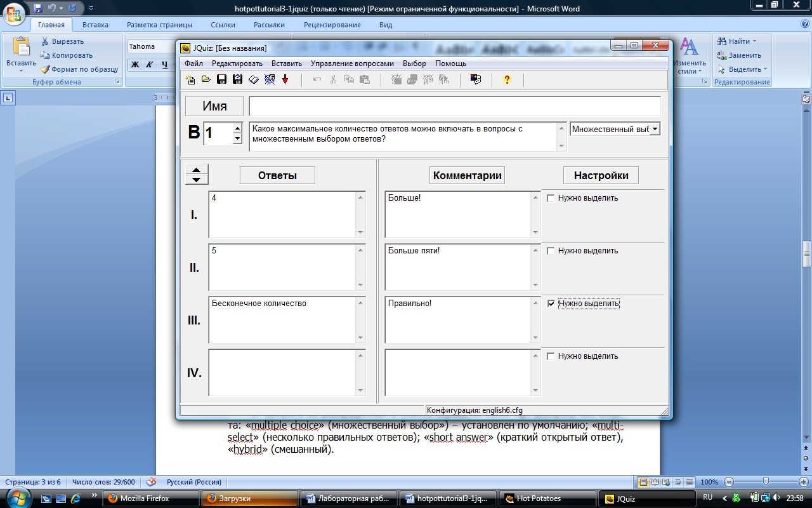812x508 pixels.
Task: Check 'Нужно выделить' for answer I
Action: (x=551, y=198)
